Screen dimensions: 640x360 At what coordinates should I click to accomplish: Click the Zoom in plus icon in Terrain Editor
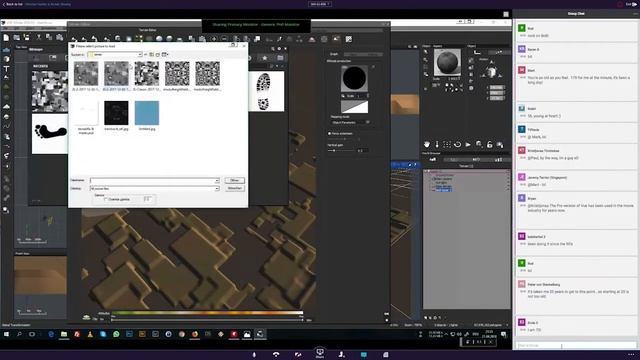coord(213,39)
